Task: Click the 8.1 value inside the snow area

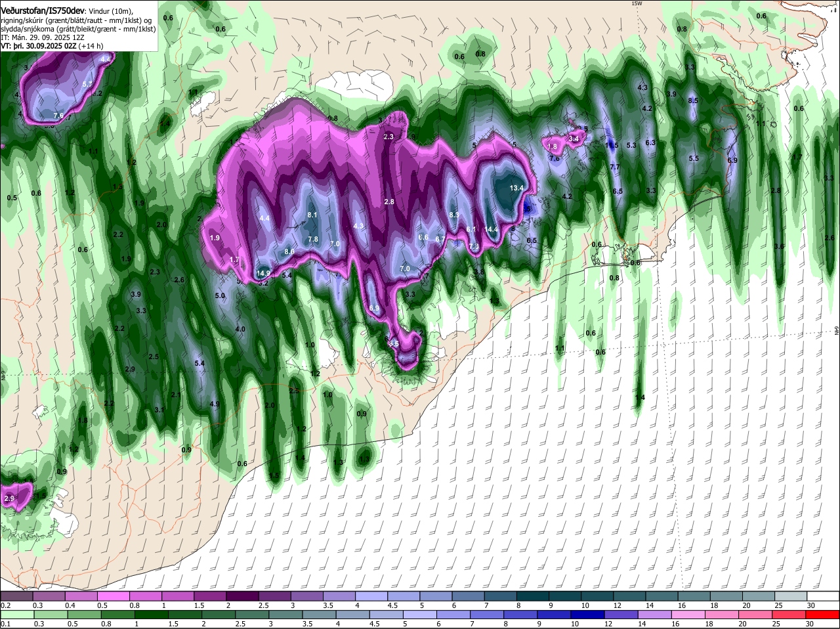Action: pyautogui.click(x=312, y=215)
